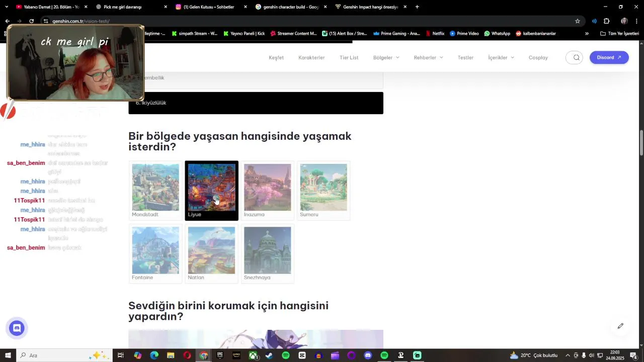Open Prime Gaming bookmark
The height and width of the screenshot is (362, 644).
pyautogui.click(x=396, y=34)
